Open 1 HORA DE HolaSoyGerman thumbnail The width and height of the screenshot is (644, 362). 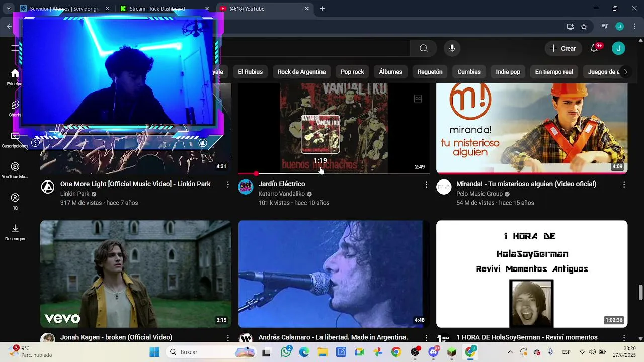[532, 274]
